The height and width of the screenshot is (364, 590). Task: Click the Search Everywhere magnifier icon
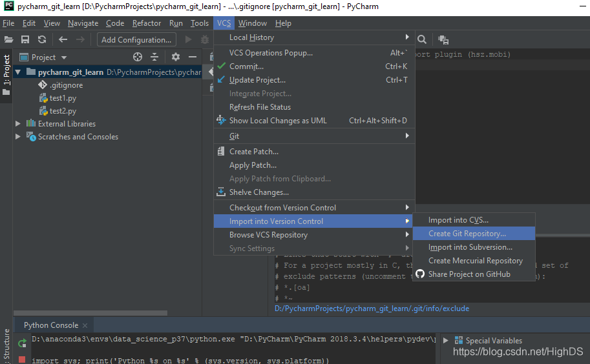422,39
